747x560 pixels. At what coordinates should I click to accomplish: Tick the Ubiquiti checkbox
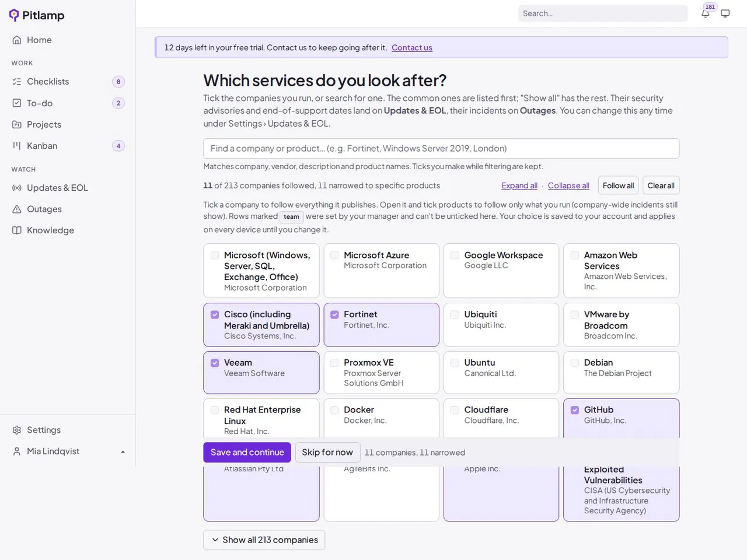(x=455, y=314)
